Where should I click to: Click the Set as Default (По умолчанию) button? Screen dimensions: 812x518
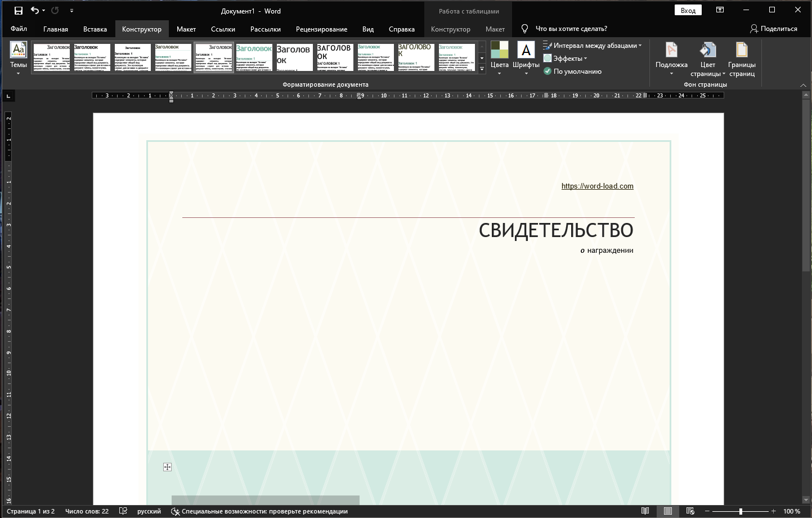click(x=573, y=72)
